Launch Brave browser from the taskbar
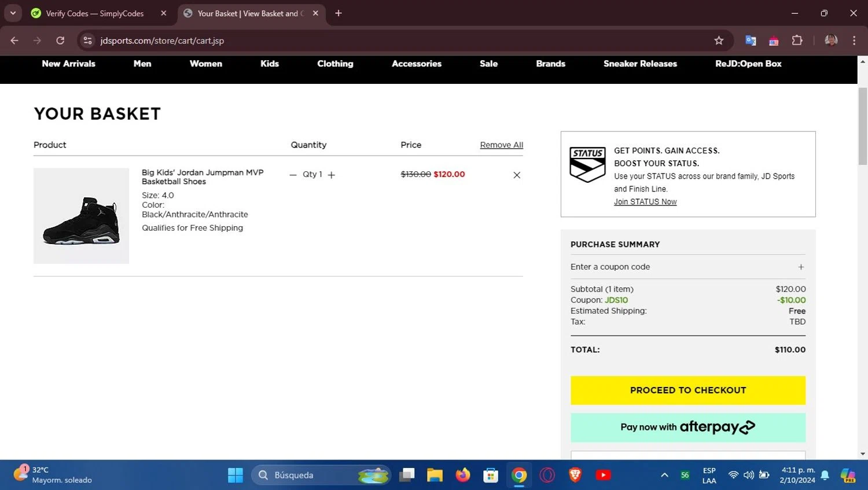Screen dimensions: 868x490 (575, 475)
